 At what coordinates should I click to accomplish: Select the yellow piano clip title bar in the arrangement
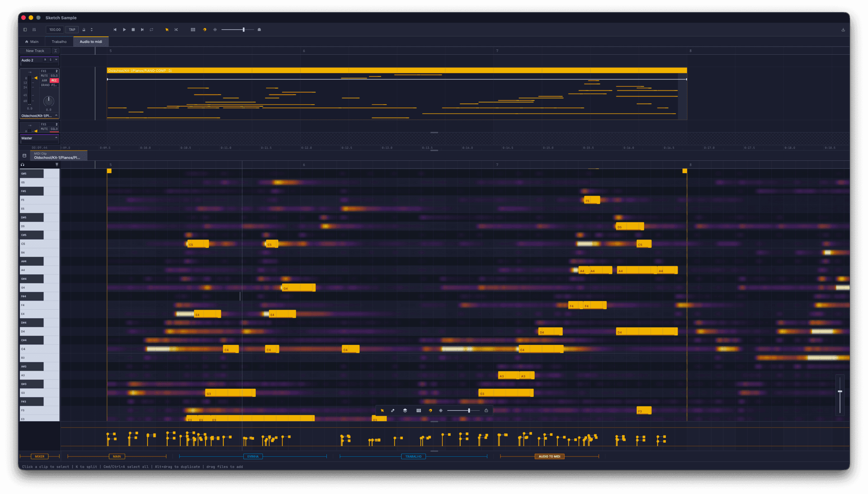[397, 71]
